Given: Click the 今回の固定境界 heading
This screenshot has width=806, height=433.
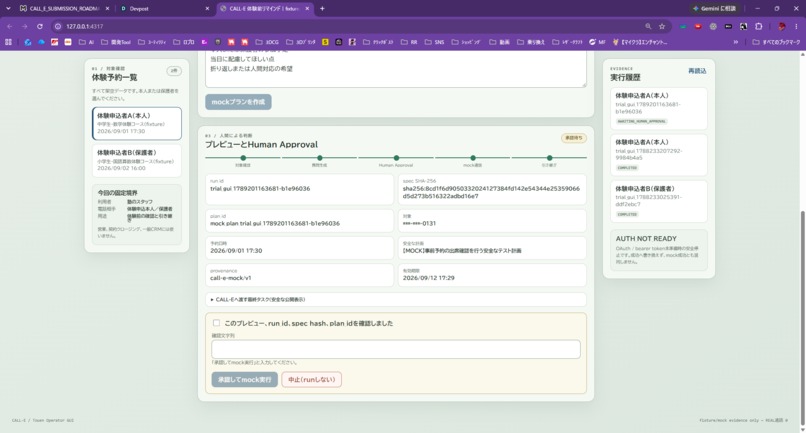Looking at the screenshot, I should 118,193.
